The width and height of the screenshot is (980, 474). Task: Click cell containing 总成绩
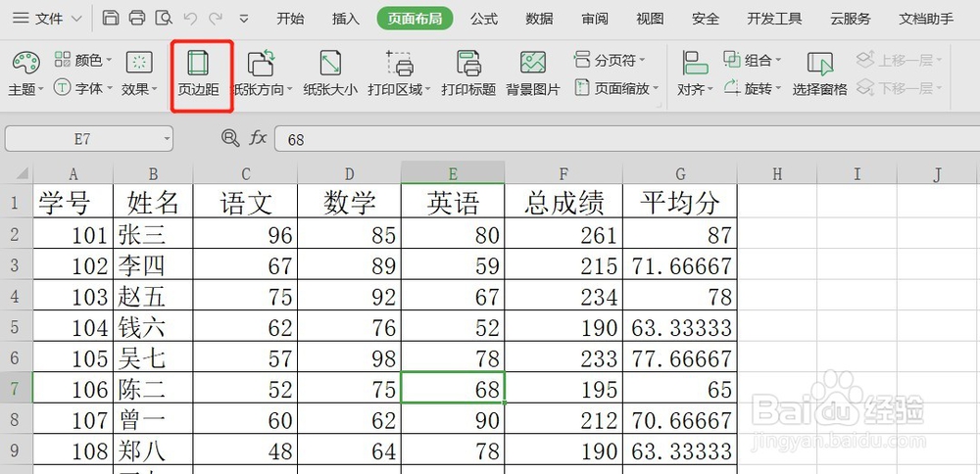[x=563, y=203]
